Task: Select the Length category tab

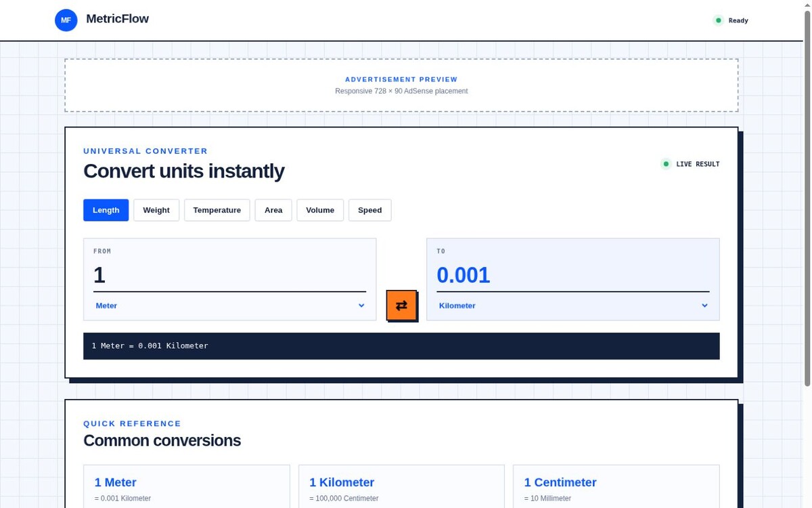Action: coord(106,210)
